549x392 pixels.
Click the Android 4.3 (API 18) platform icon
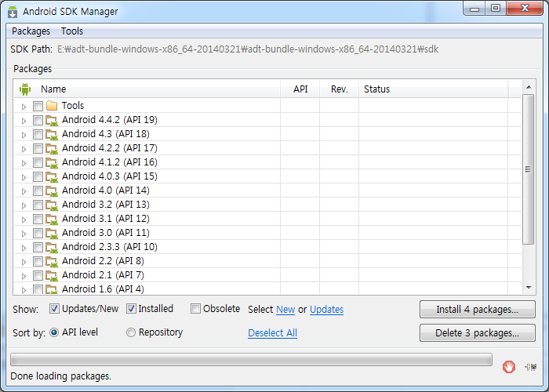[52, 134]
